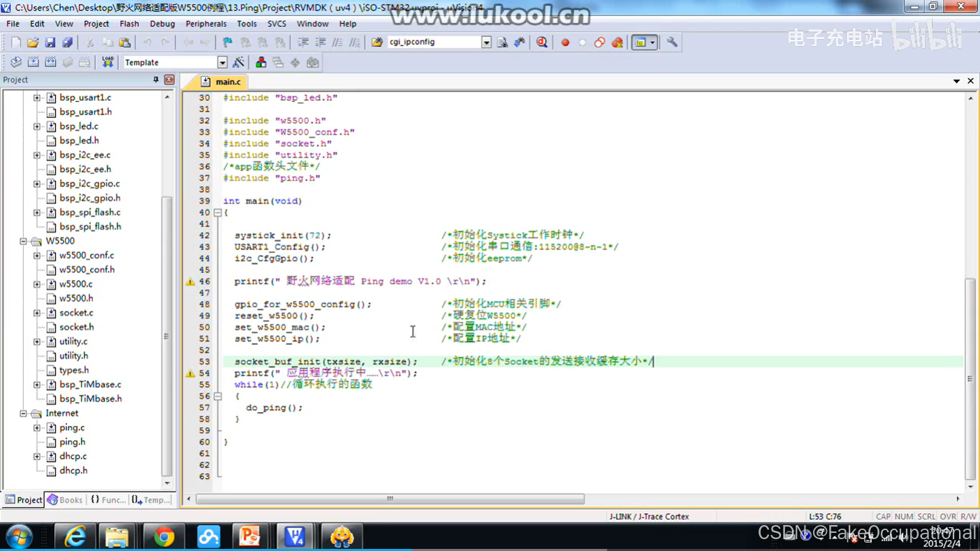The image size is (980, 551).
Task: Select dhcp.h in the project tree
Action: pyautogui.click(x=73, y=471)
